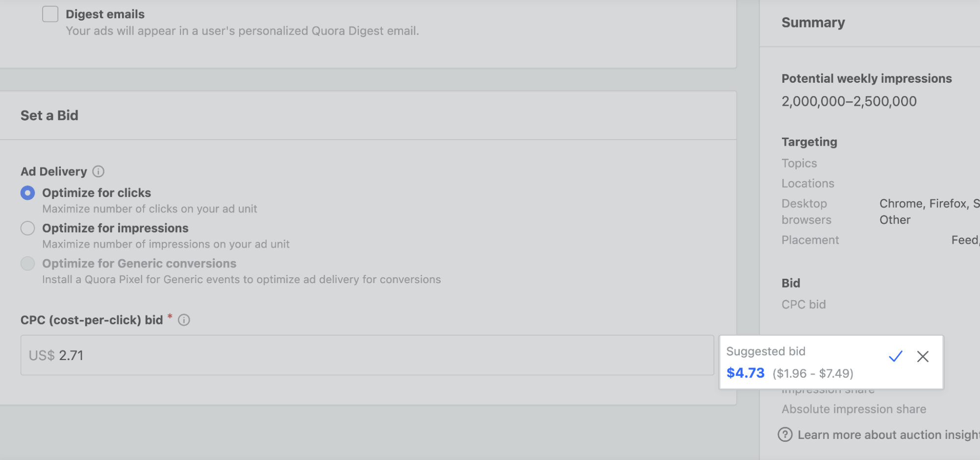980x460 pixels.
Task: Select Optimize for clicks radio button
Action: 28,193
